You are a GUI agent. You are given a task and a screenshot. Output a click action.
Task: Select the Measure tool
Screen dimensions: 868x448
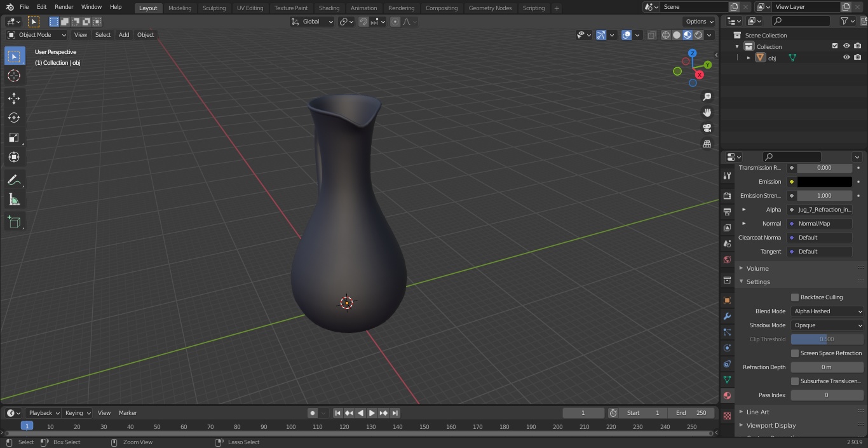point(14,200)
